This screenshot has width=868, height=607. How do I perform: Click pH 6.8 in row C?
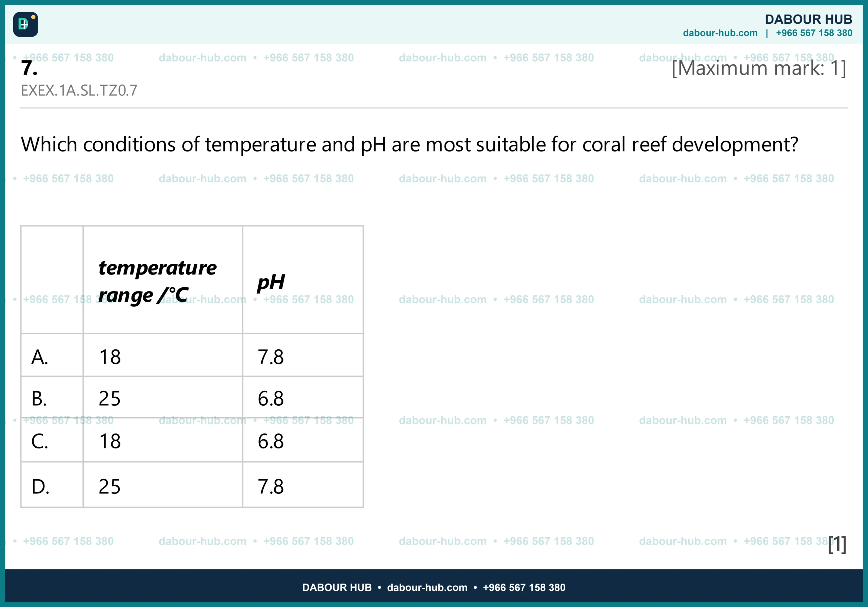point(271,441)
